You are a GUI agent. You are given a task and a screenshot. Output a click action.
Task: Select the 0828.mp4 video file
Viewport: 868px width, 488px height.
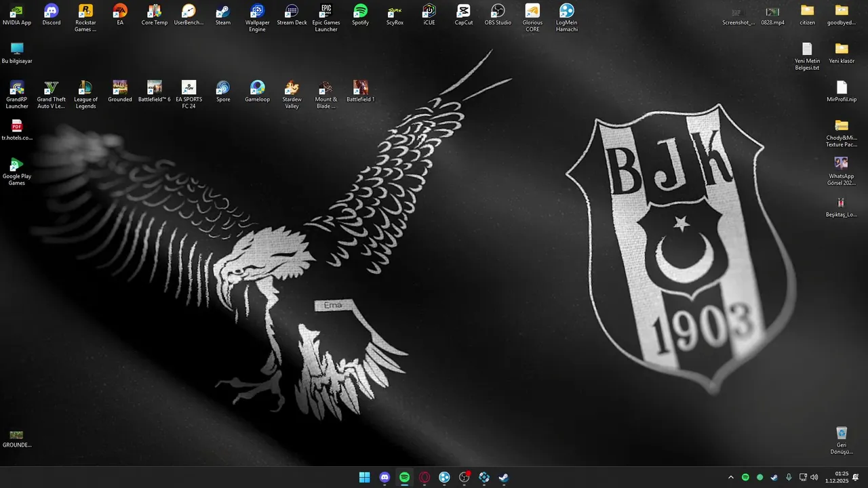point(772,16)
